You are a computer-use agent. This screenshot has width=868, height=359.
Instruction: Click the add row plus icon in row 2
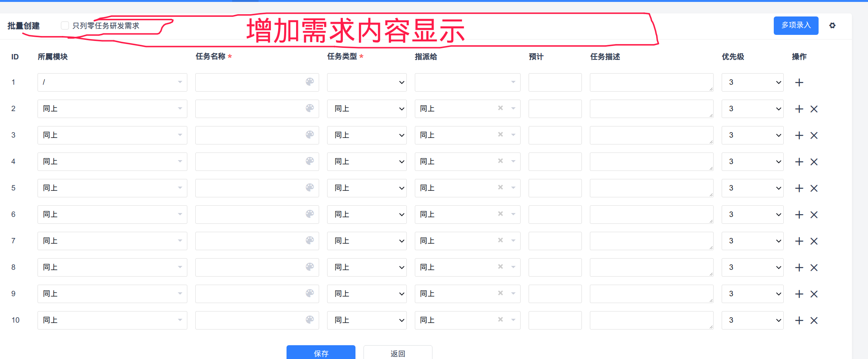tap(799, 109)
